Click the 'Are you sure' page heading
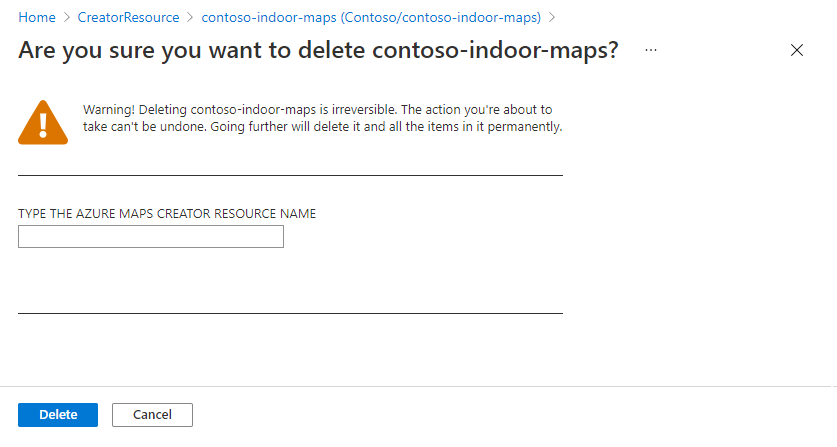 [318, 51]
